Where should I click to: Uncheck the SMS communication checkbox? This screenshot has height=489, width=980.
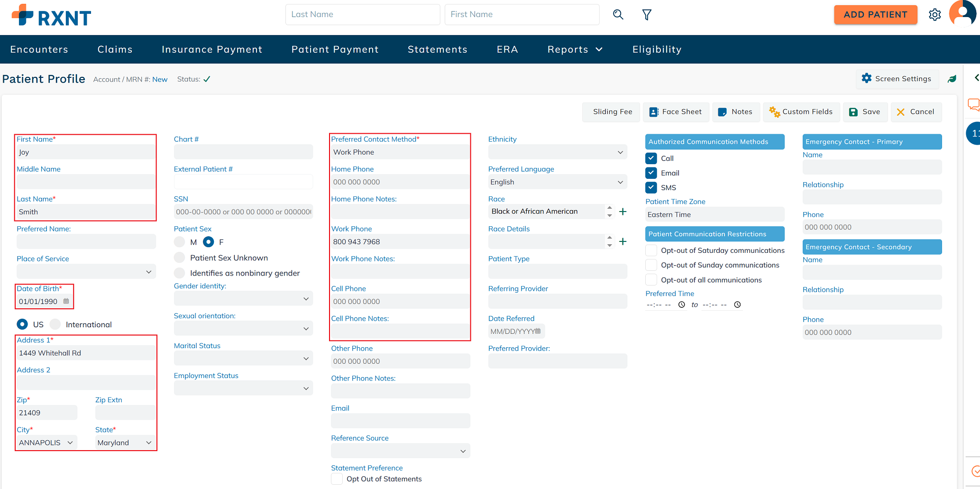pyautogui.click(x=651, y=188)
